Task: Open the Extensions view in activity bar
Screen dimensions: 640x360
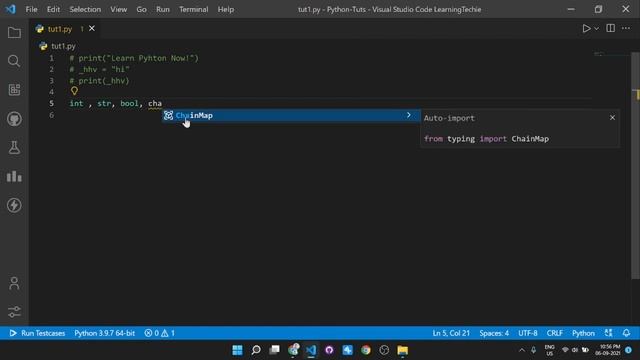Action: pyautogui.click(x=14, y=90)
